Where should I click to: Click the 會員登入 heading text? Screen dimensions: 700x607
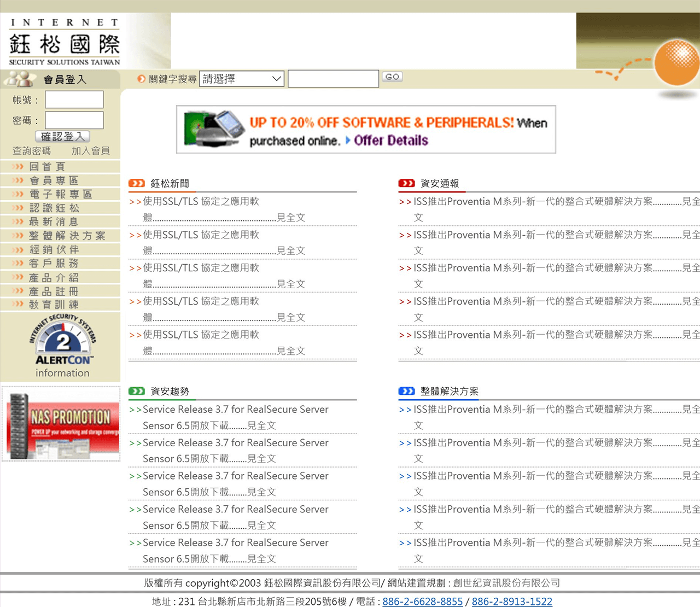click(x=65, y=79)
